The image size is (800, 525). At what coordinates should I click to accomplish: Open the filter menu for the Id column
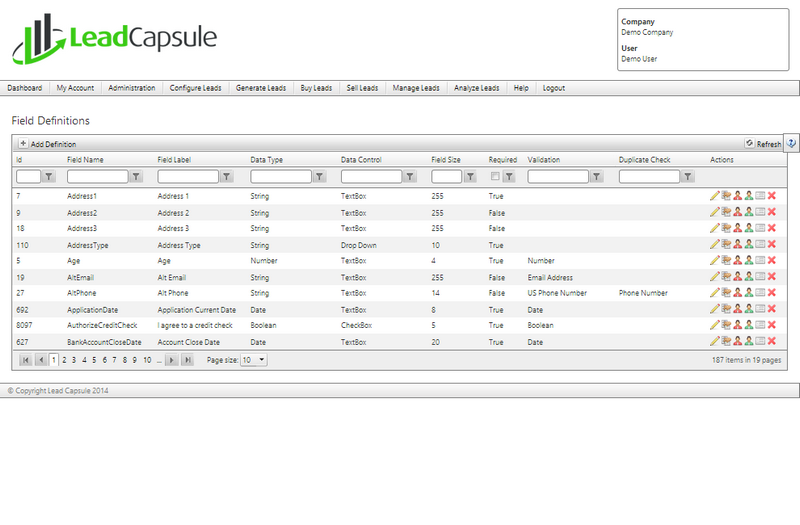pyautogui.click(x=48, y=177)
